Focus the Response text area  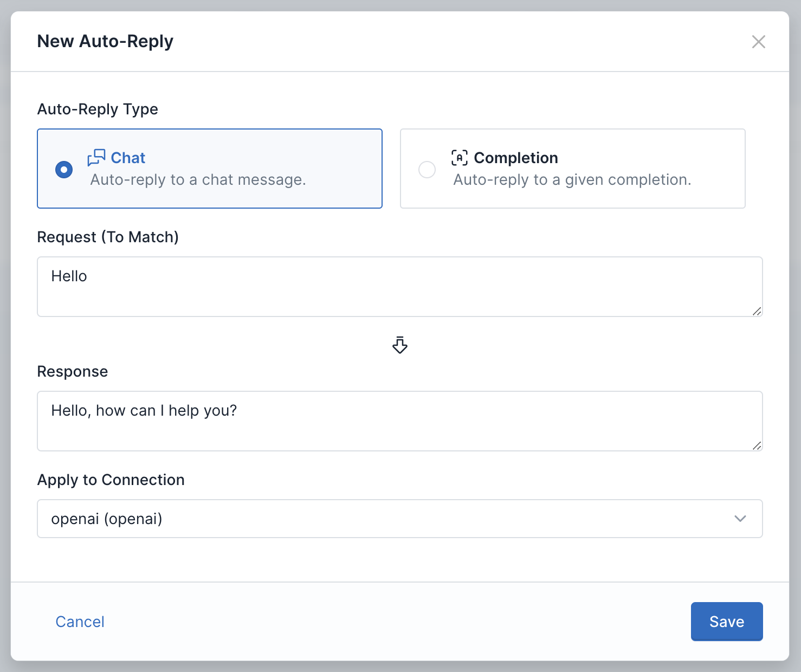400,421
